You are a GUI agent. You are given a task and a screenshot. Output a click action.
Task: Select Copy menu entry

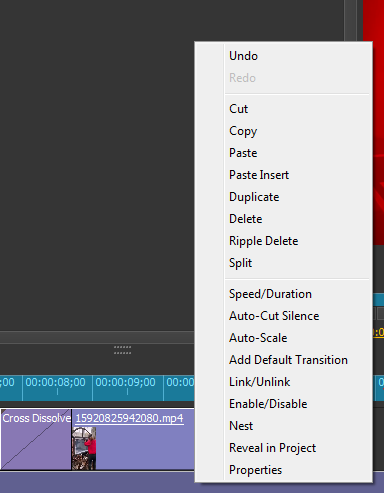(283, 131)
